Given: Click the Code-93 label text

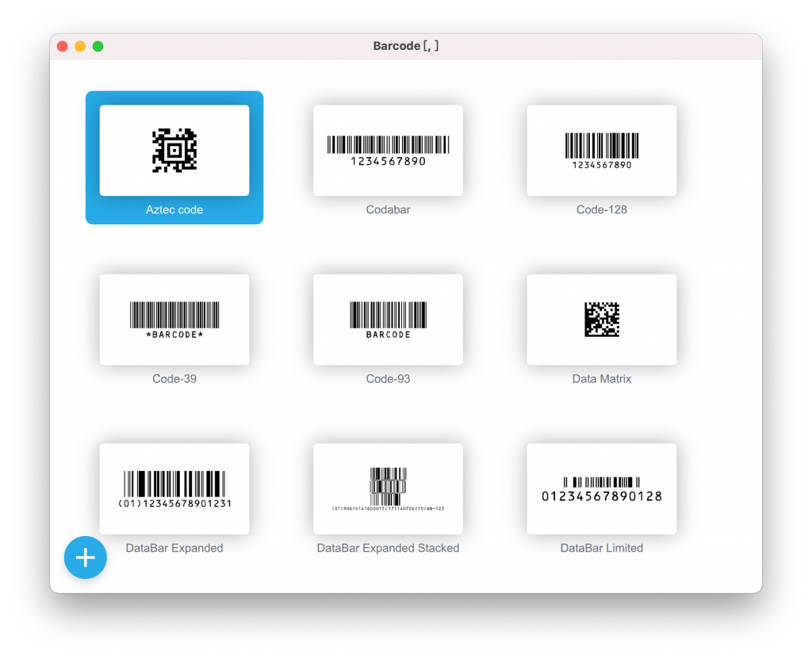Looking at the screenshot, I should [388, 379].
